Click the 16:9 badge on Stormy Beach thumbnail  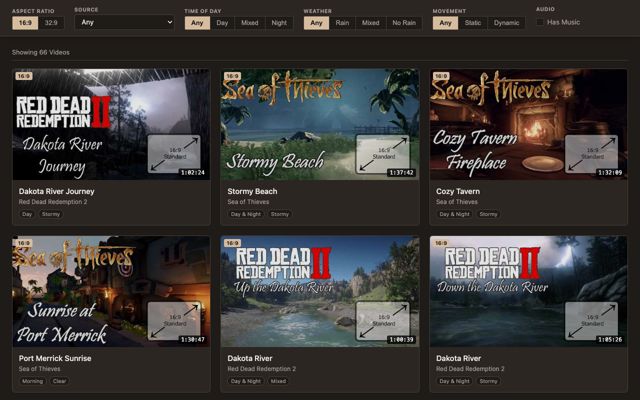point(232,76)
